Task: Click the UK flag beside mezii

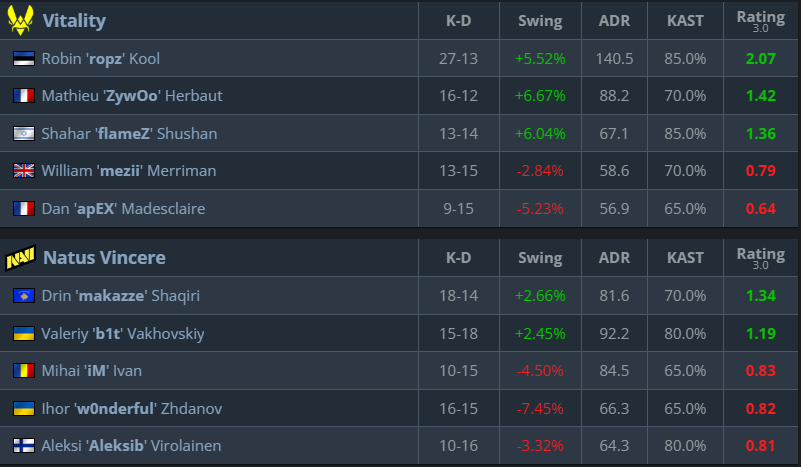Action: click(23, 171)
